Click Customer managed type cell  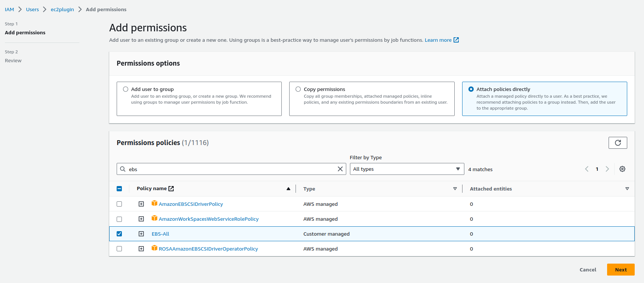click(x=326, y=234)
